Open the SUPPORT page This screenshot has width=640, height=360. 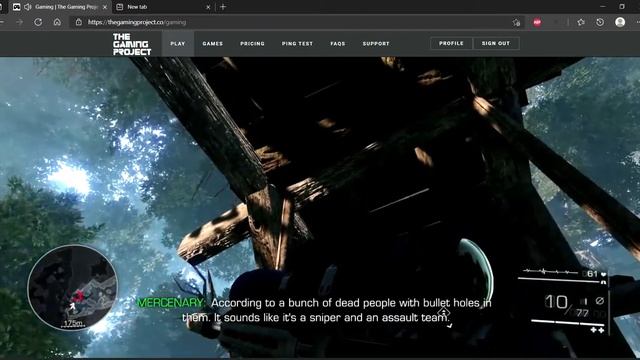pyautogui.click(x=376, y=43)
